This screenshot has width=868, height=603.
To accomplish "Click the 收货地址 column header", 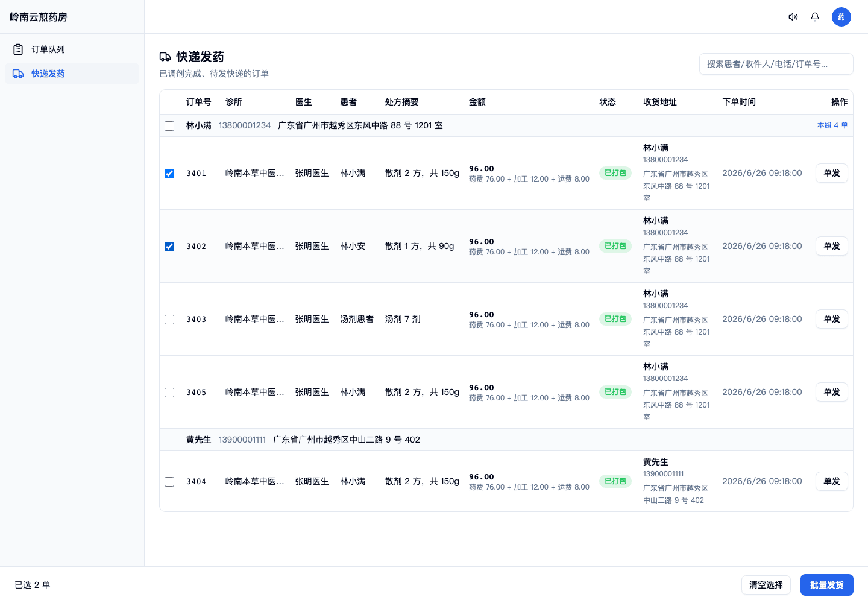I will [x=660, y=102].
